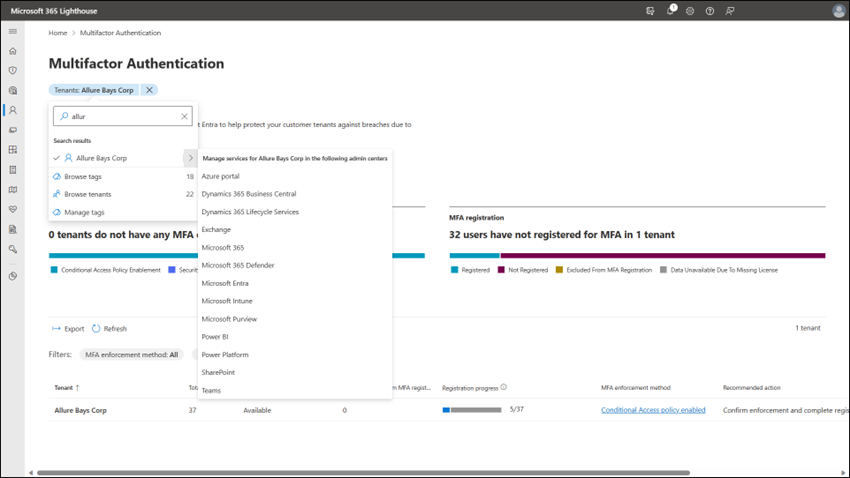Open Dynamics 365 Business Central
This screenshot has width=850, height=478.
(249, 194)
